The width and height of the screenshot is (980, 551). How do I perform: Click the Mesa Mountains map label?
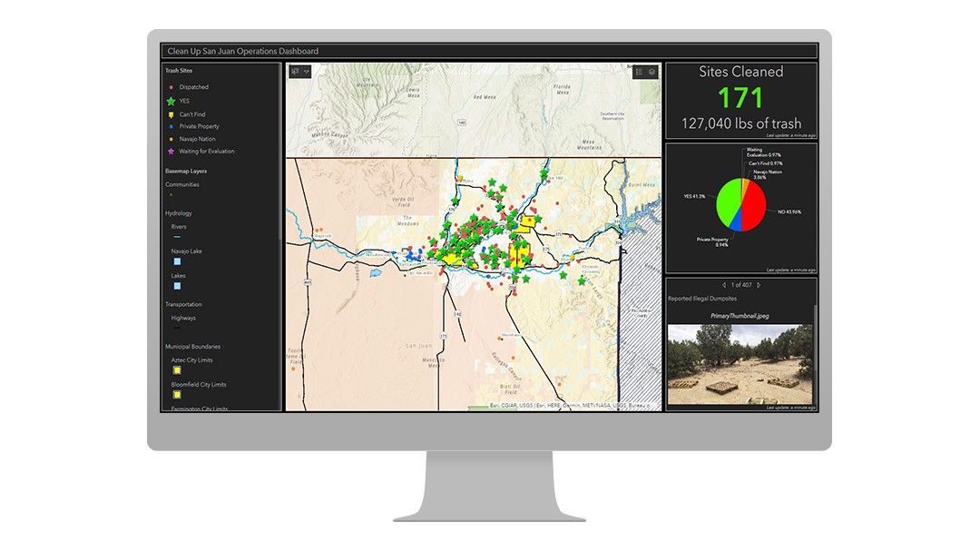[x=589, y=144]
